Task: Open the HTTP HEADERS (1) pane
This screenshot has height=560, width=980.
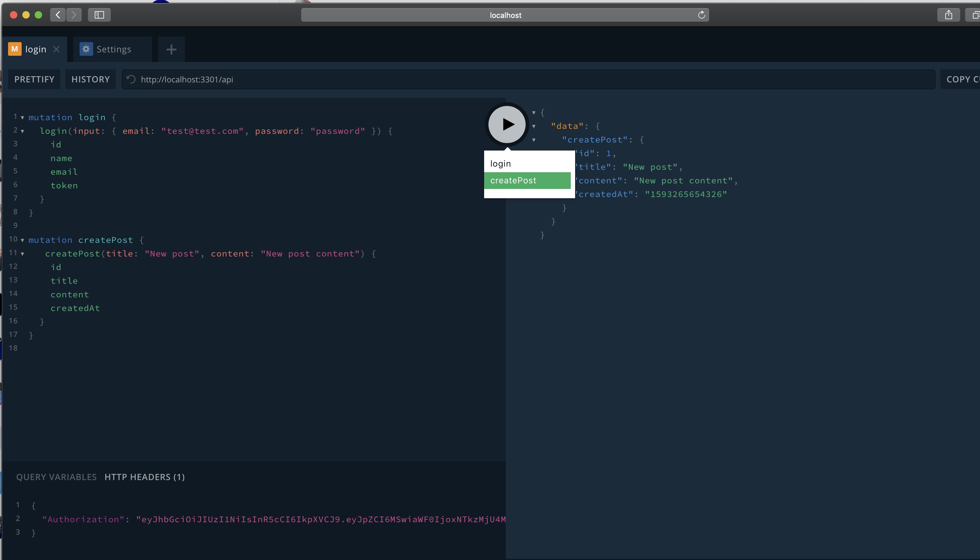Action: pyautogui.click(x=145, y=477)
